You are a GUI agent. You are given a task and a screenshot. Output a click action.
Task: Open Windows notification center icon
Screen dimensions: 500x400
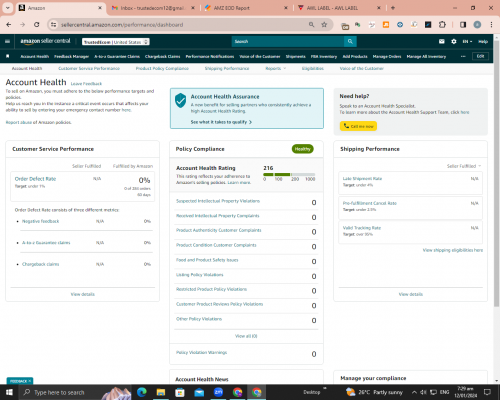click(x=487, y=392)
